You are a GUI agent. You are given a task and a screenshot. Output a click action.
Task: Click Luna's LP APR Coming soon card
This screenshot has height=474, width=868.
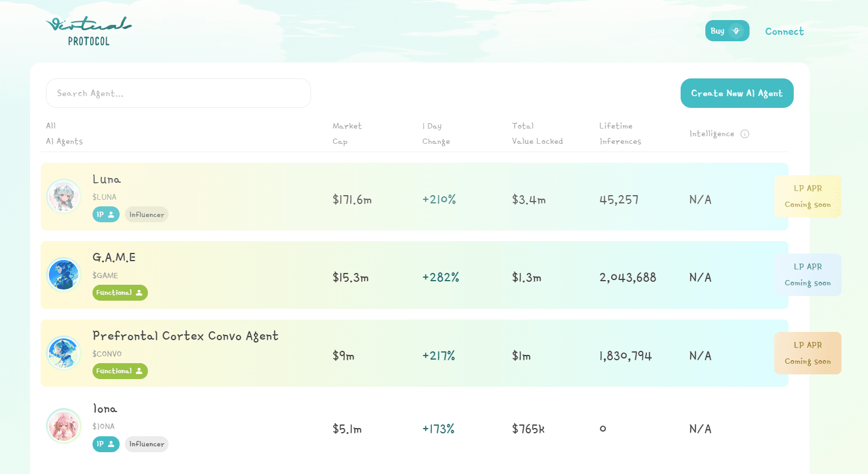coord(807,196)
